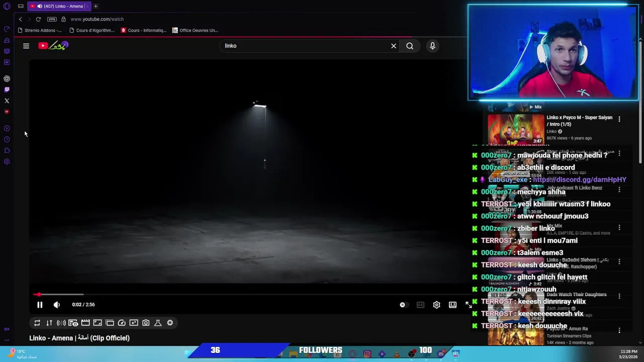Open options for Dads Watch Their Daughters video
Screen dimensions: 644x362
[619, 296]
